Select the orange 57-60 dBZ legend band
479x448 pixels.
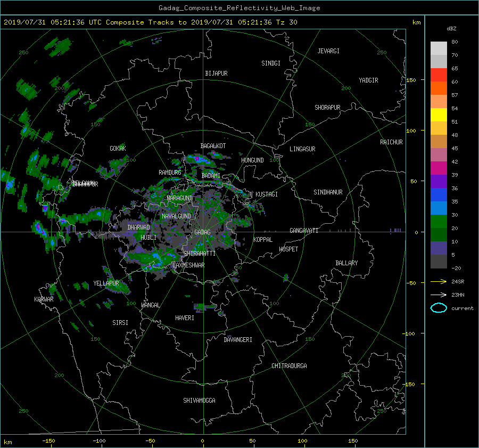click(x=439, y=88)
